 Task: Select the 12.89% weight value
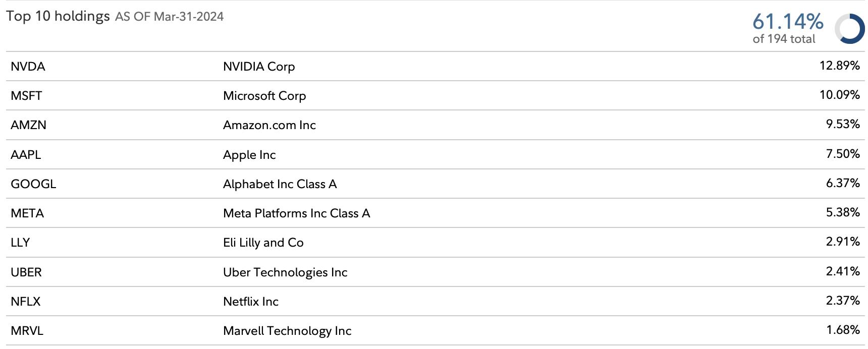(x=840, y=66)
